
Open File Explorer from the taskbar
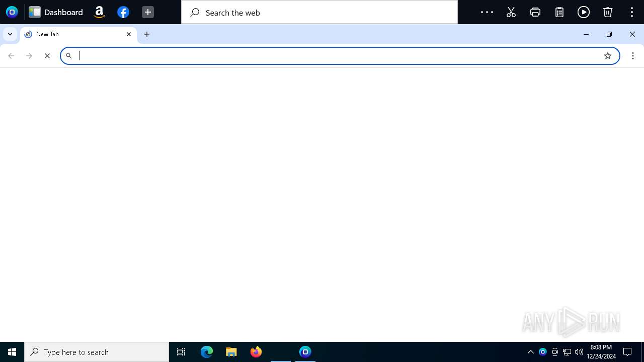click(x=231, y=352)
